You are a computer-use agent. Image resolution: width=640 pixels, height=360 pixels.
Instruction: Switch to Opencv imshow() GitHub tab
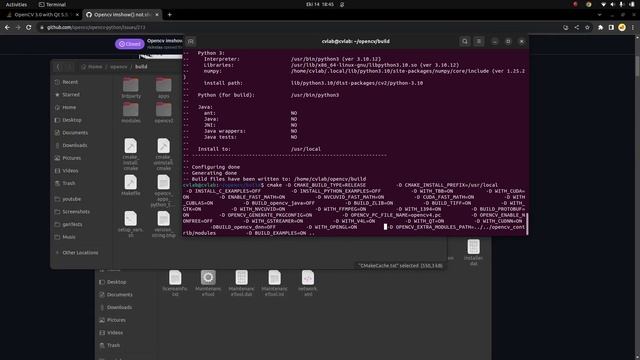coord(122,15)
